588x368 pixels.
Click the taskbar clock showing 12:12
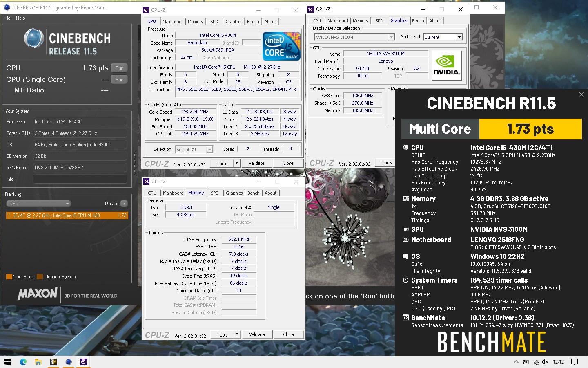pos(558,362)
